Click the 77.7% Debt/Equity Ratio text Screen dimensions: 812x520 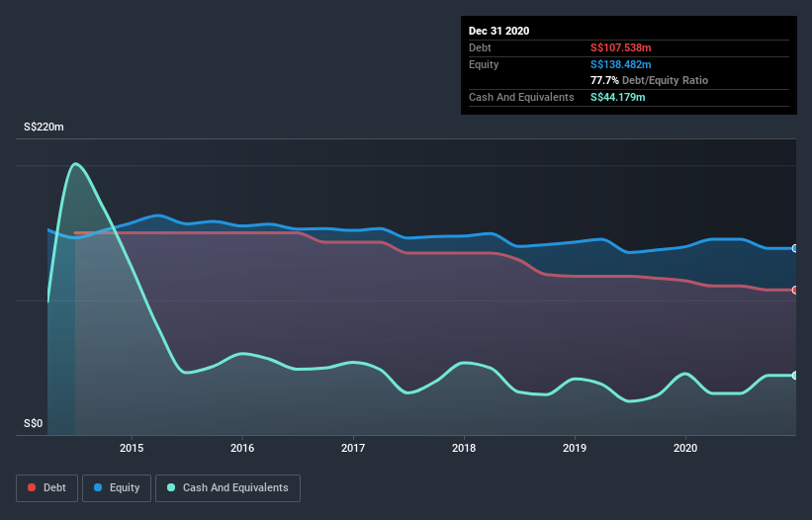[650, 80]
